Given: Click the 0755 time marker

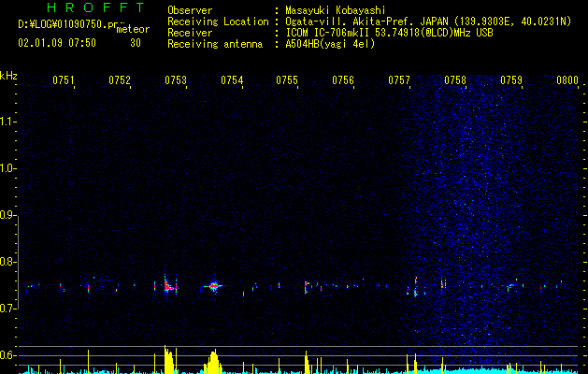Looking at the screenshot, I should coord(287,80).
